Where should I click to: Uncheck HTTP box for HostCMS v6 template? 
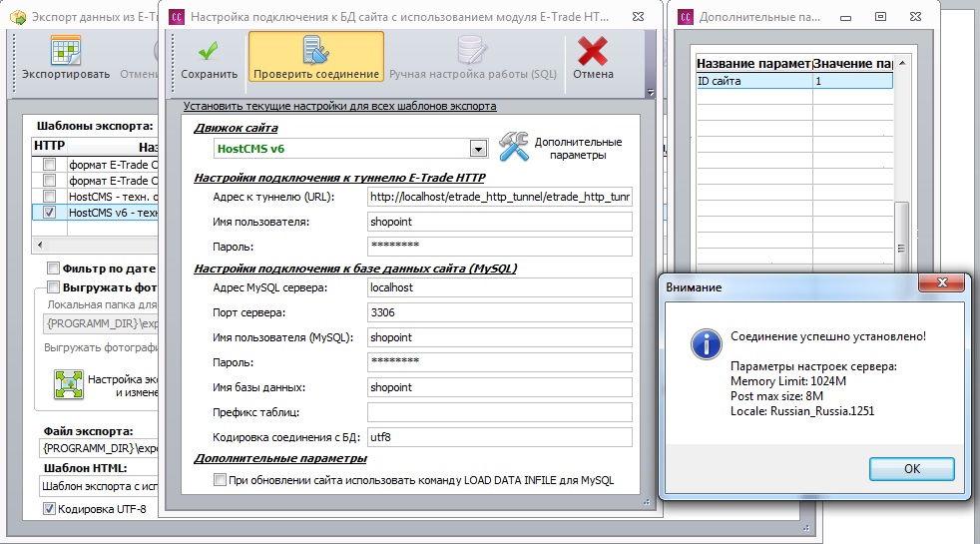pyautogui.click(x=49, y=213)
